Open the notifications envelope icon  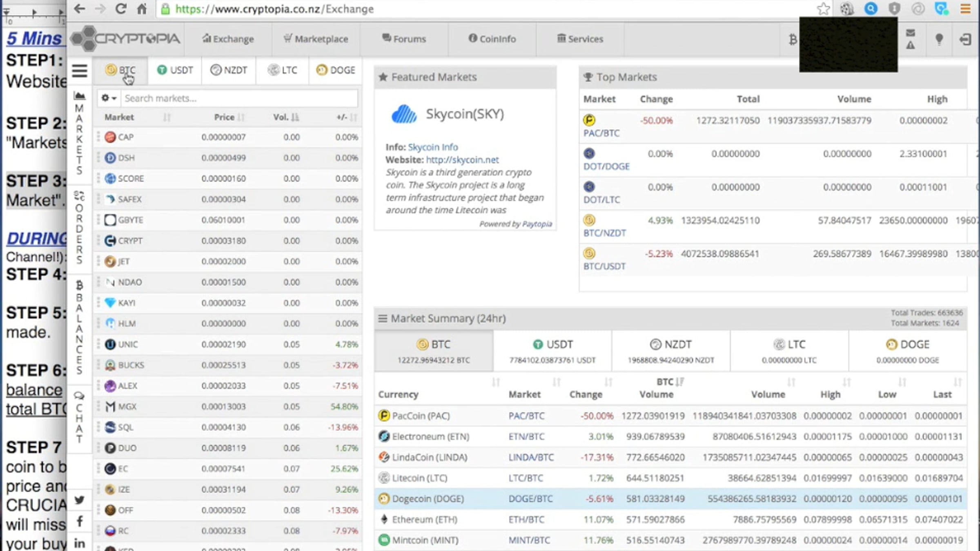click(x=910, y=33)
